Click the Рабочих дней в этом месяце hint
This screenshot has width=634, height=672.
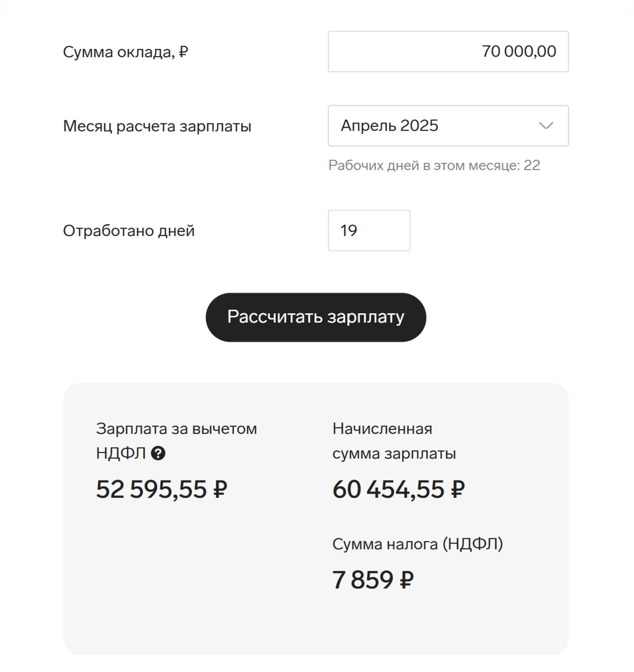pos(434,165)
